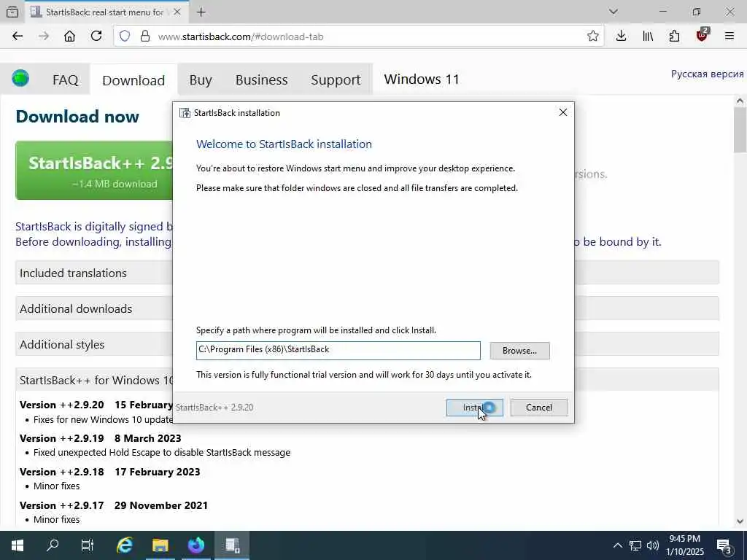Click the 'Version ++2.9.19 8 March 2023' heading
The image size is (747, 560).
pos(101,438)
